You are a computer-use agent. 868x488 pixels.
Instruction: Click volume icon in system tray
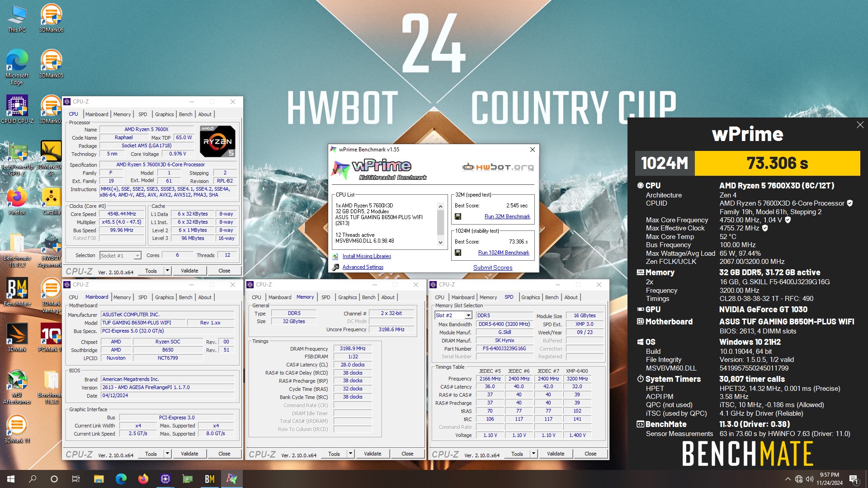[x=809, y=479]
